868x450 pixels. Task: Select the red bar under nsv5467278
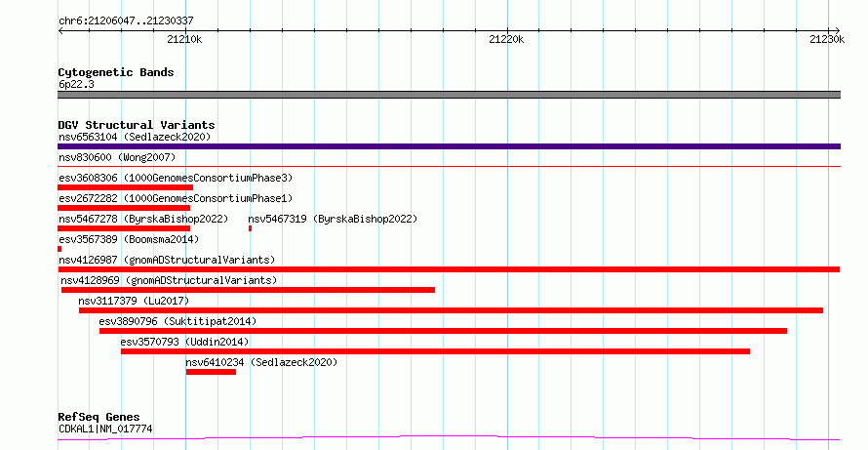(124, 228)
